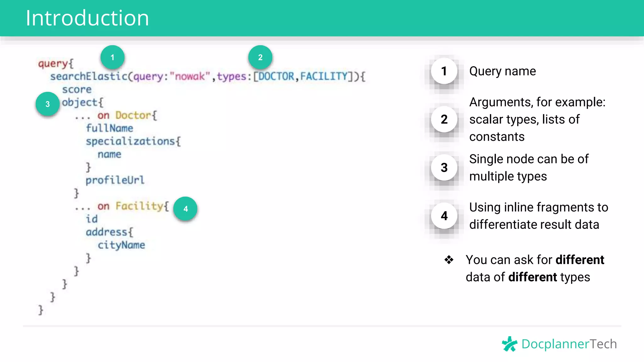Click the 'Query name' legend text
The image size is (644, 362).
(502, 71)
